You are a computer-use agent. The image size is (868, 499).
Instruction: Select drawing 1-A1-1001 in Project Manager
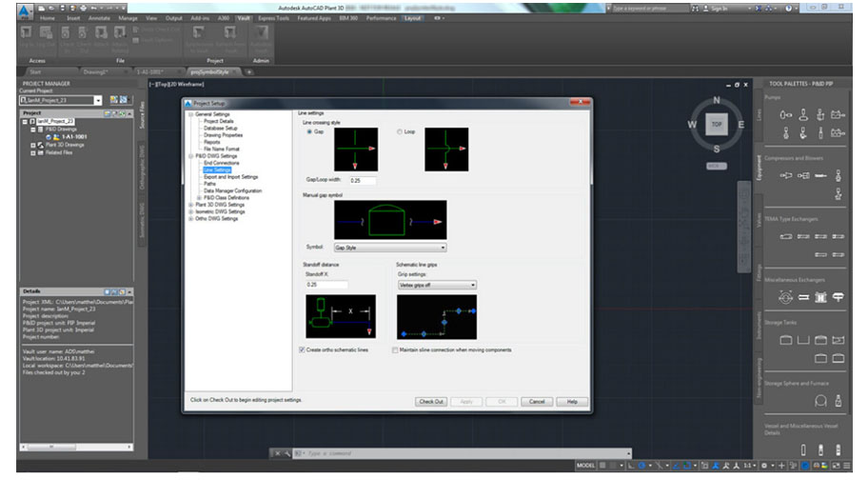[x=73, y=137]
